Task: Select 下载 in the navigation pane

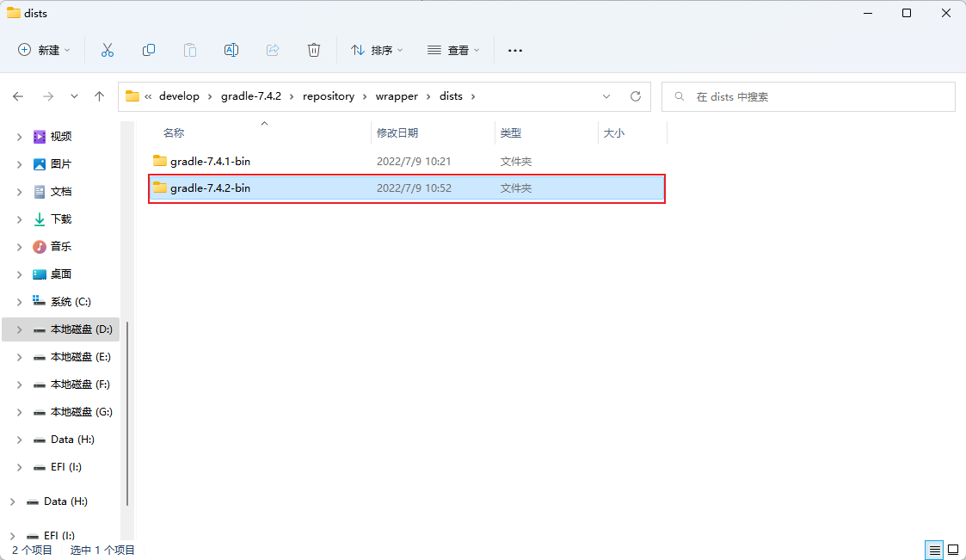Action: [60, 219]
